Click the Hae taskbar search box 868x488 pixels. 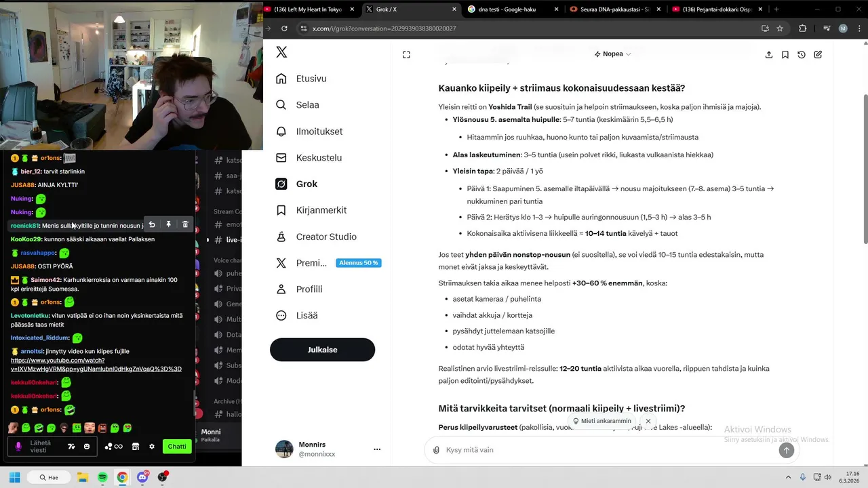(x=48, y=477)
